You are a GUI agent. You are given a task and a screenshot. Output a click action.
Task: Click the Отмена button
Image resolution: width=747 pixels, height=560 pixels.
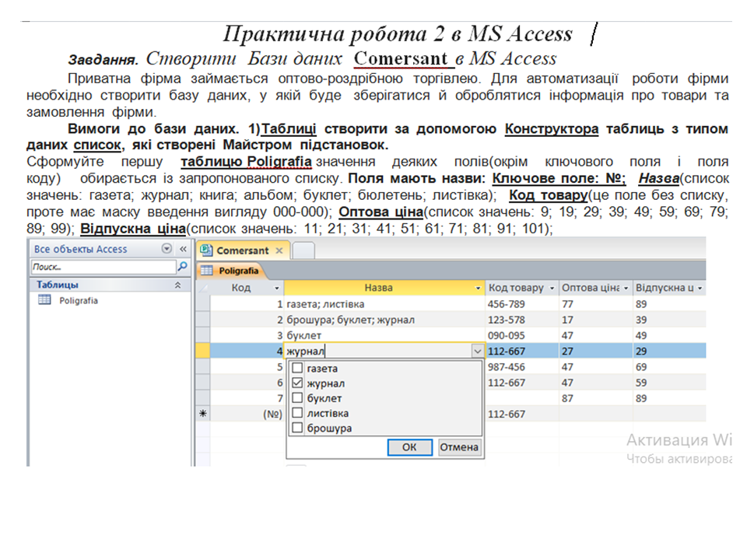pyautogui.click(x=459, y=447)
